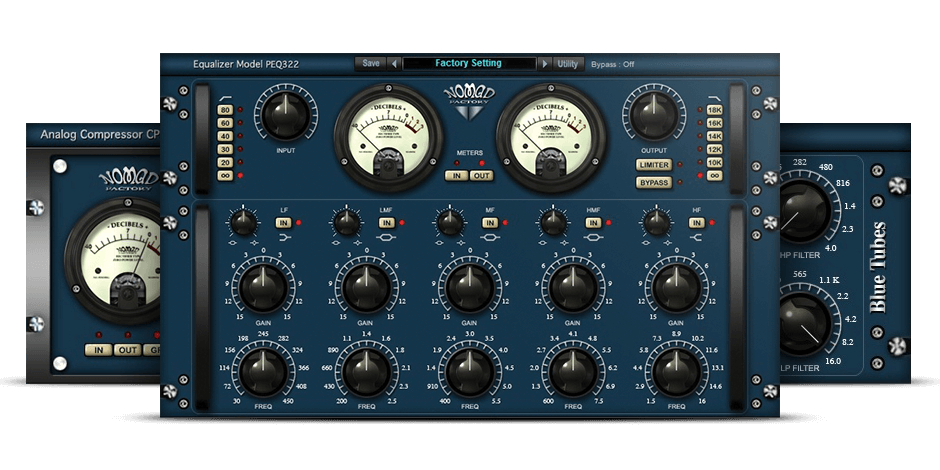
Task: Click the left decibels VU meter
Action: 388,138
